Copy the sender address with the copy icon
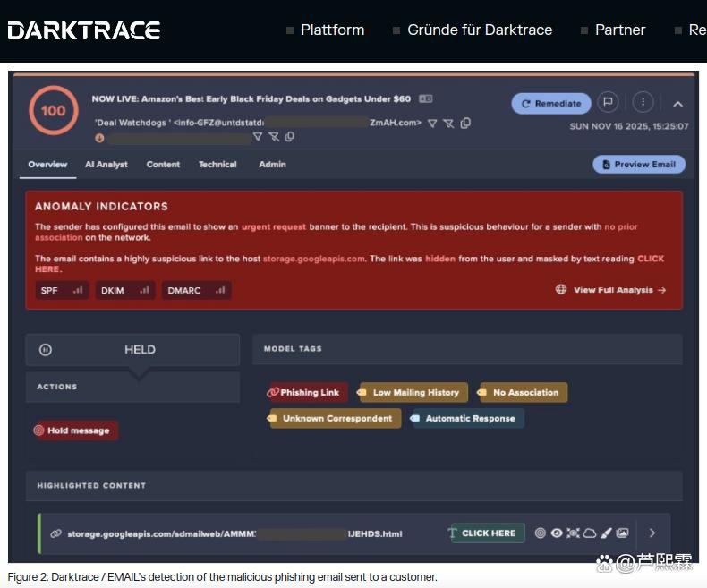The width and height of the screenshot is (707, 588). (x=465, y=123)
